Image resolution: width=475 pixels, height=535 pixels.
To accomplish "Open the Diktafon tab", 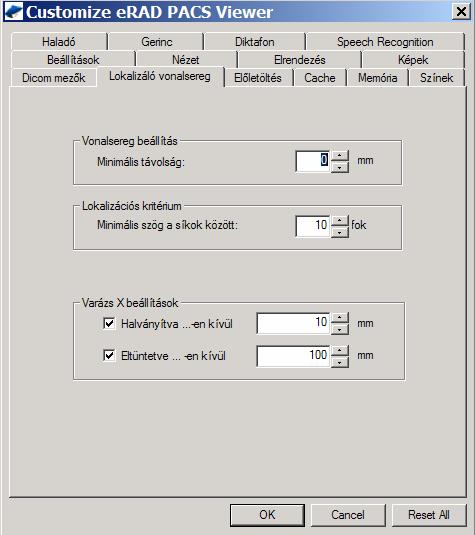I will click(255, 42).
